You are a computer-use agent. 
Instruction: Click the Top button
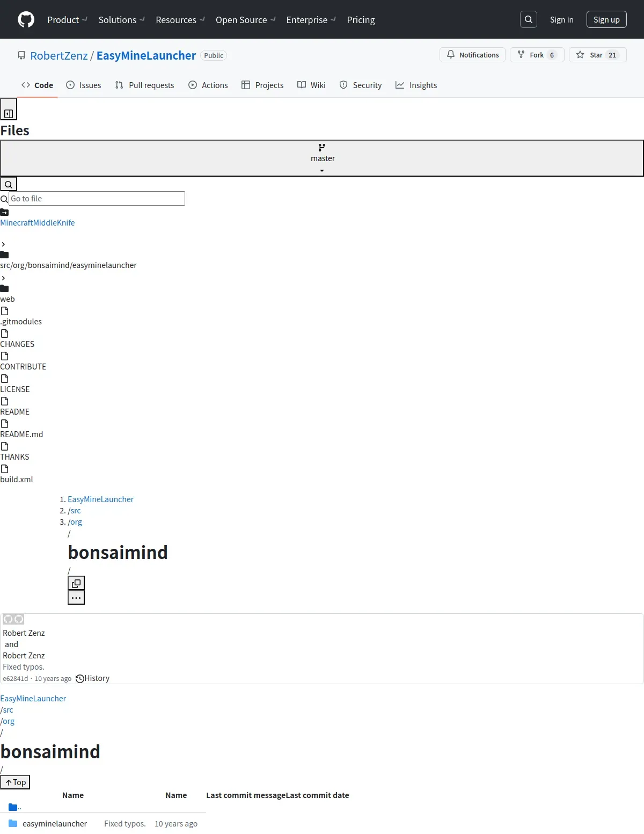coord(15,782)
